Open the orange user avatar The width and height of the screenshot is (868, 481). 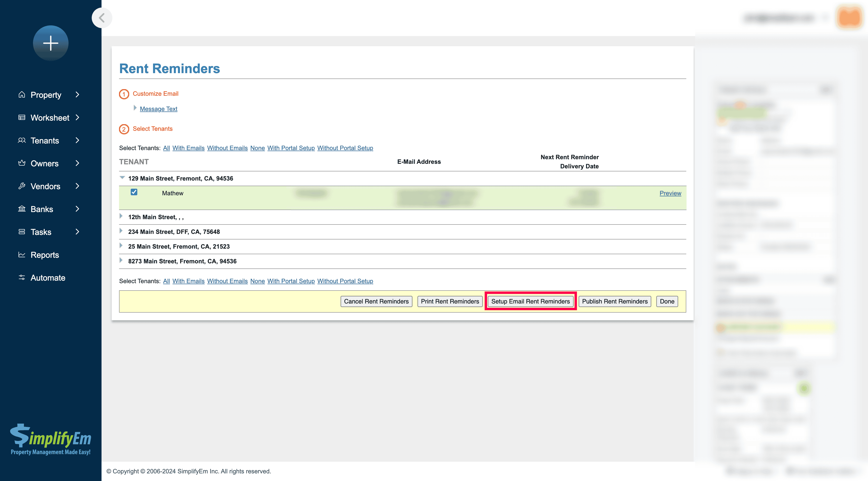[x=849, y=18]
